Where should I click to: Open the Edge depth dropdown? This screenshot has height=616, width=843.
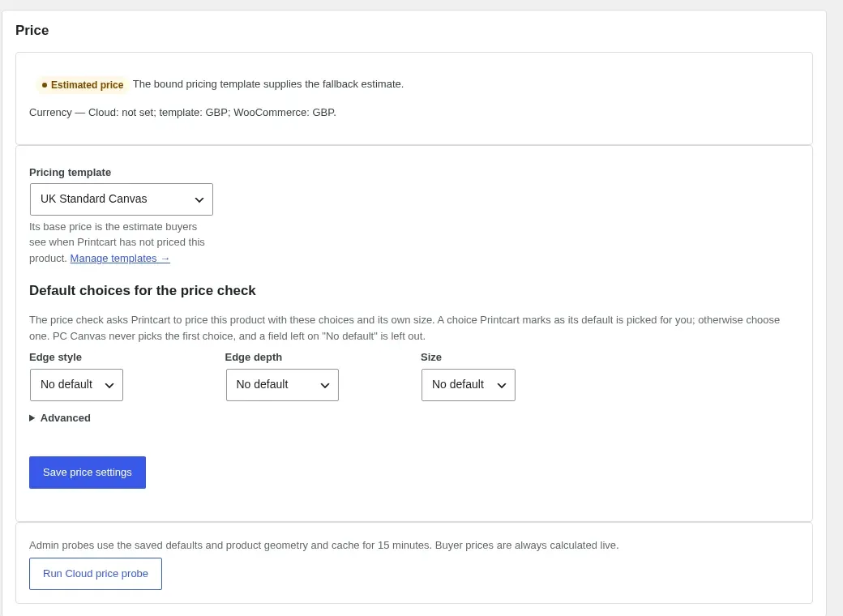pos(282,385)
